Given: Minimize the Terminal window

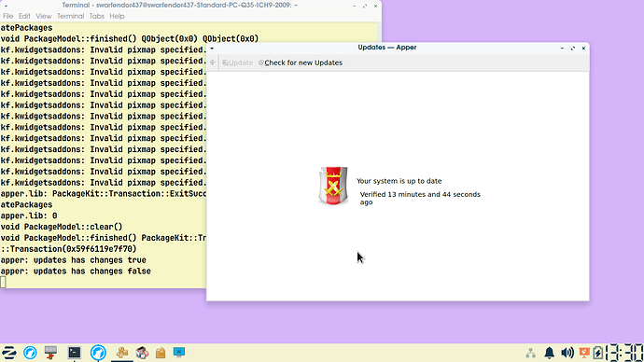Looking at the screenshot, I should tap(354, 7).
